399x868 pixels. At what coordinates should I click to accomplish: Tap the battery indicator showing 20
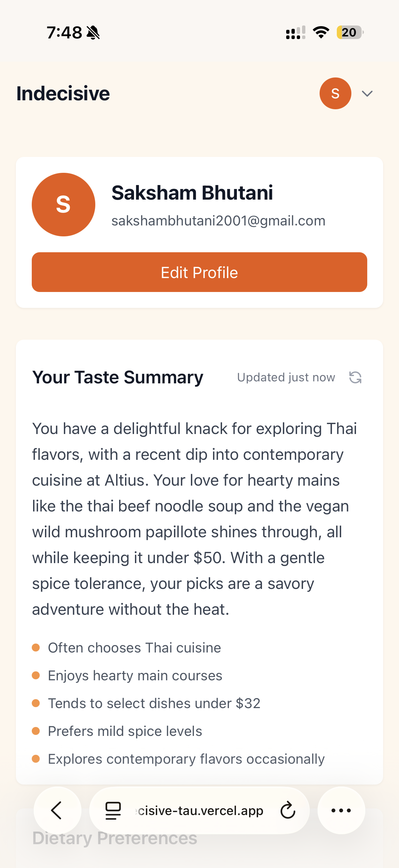tap(349, 32)
